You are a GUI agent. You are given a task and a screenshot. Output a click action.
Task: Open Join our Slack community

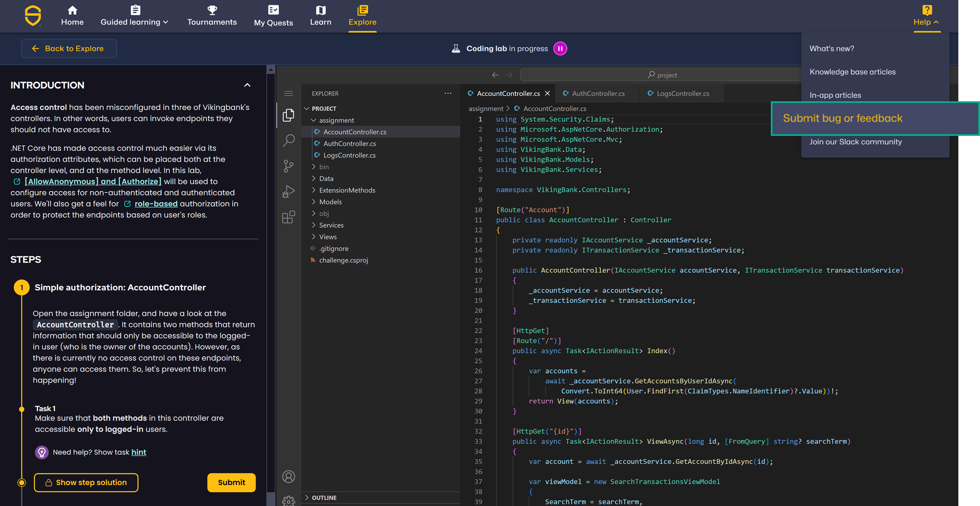point(855,142)
